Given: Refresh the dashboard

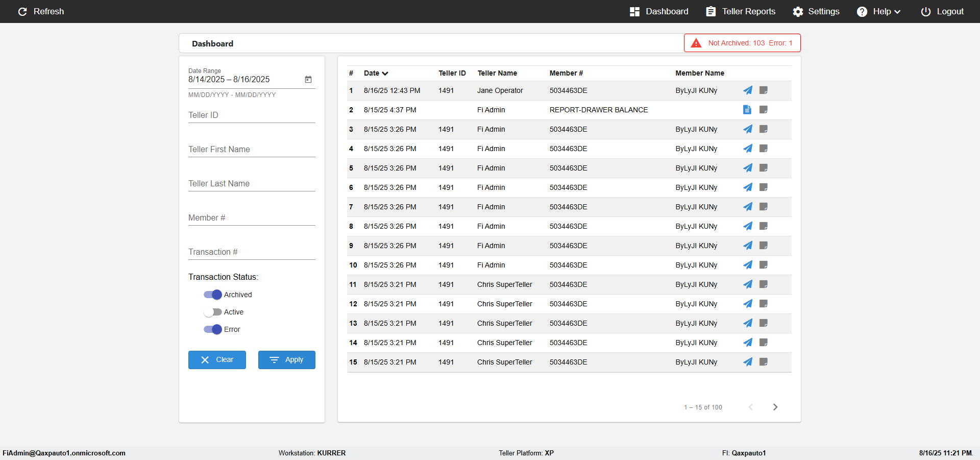Looking at the screenshot, I should 41,11.
